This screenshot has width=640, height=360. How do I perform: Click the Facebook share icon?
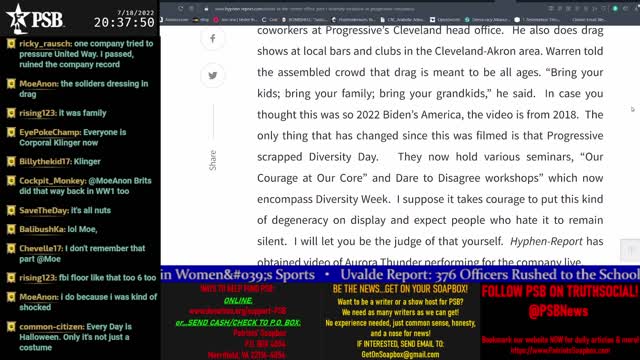click(213, 39)
